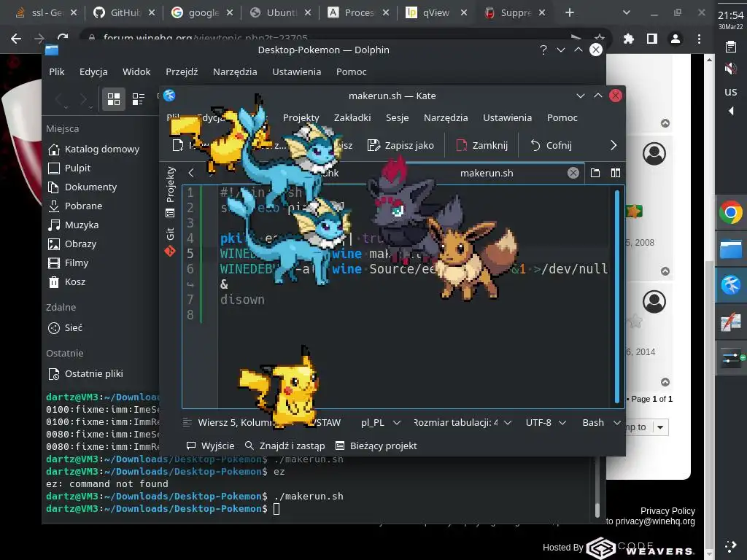
Task: Switch Dolphin to compact view mode
Action: coord(138,99)
